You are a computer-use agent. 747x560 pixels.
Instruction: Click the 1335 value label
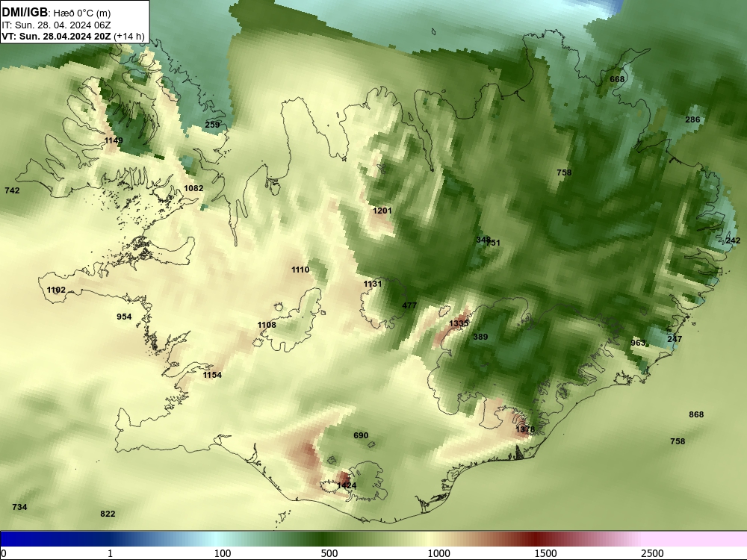click(x=459, y=323)
